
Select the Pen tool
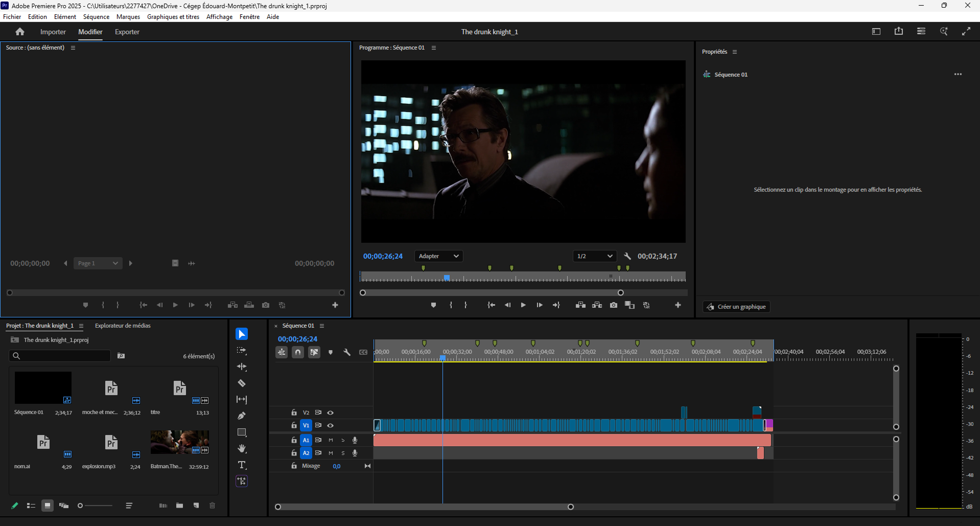coord(242,416)
